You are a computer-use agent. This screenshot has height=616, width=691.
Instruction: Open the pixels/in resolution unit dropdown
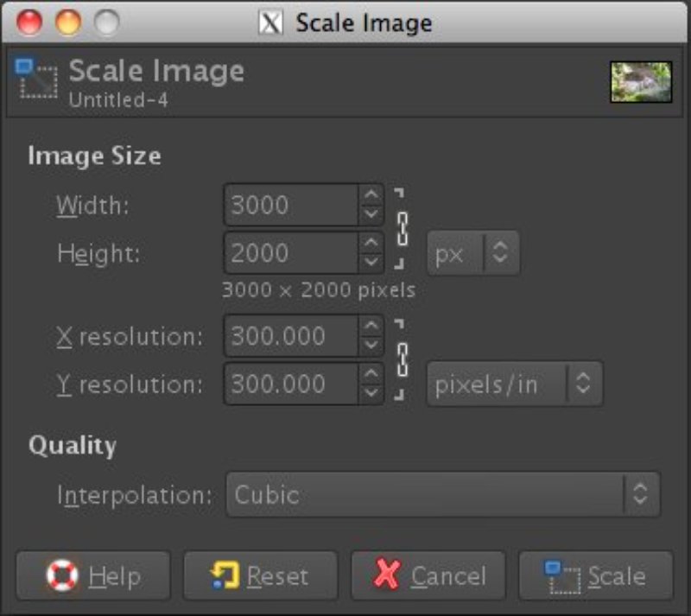514,384
